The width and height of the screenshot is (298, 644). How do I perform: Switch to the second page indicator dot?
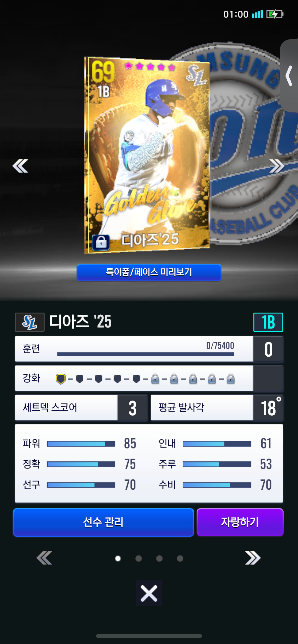click(139, 559)
